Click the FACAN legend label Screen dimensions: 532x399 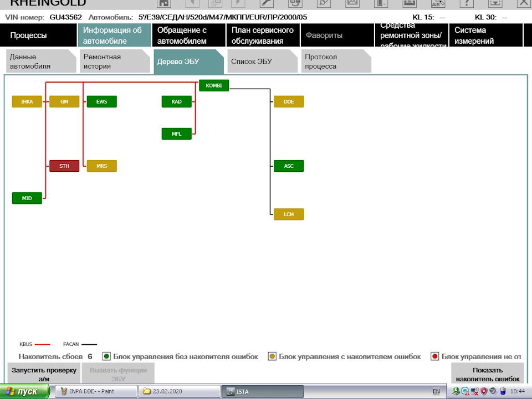(x=70, y=344)
